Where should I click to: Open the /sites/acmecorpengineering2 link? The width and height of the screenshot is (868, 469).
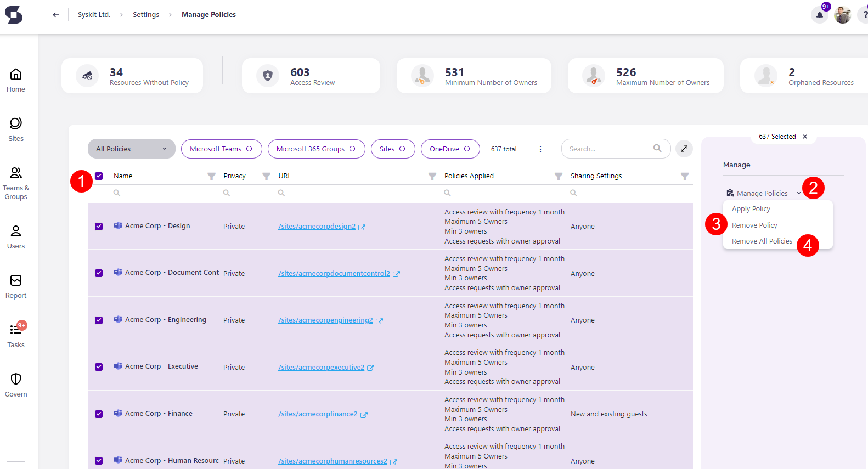pyautogui.click(x=325, y=320)
